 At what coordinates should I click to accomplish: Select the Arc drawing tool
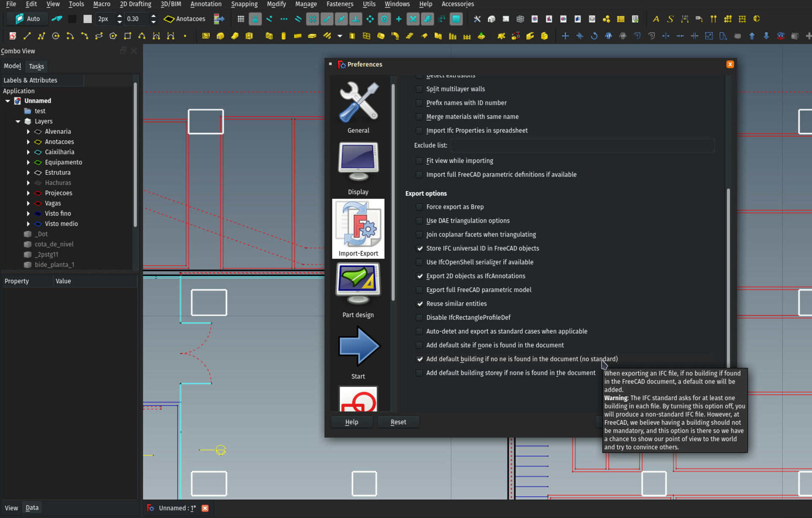pyautogui.click(x=70, y=36)
